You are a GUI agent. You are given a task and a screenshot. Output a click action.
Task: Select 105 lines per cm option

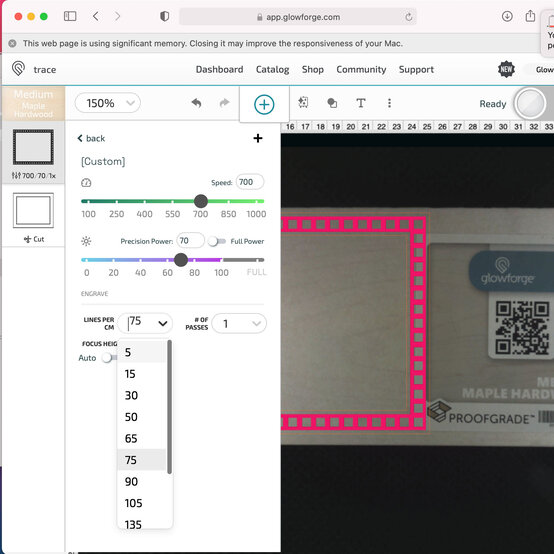point(141,503)
